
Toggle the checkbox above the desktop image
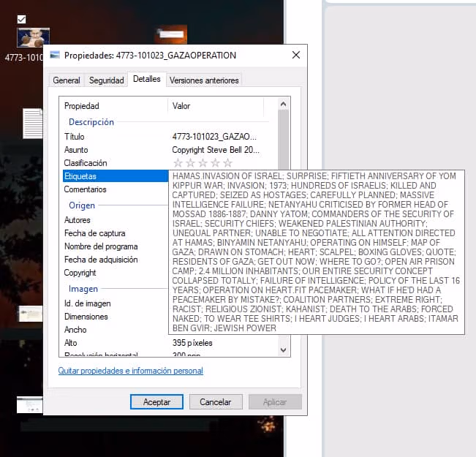pos(21,19)
